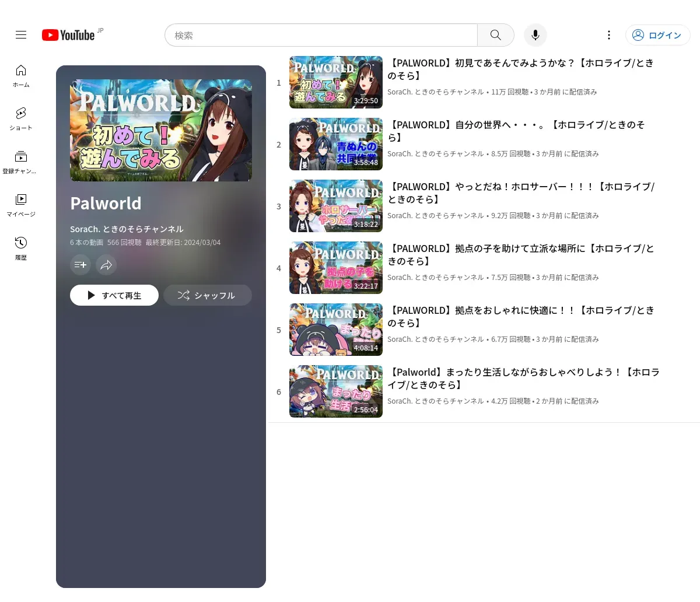Open thumbnail of video with 4:08:14 duration
700x602 pixels.
pos(336,330)
